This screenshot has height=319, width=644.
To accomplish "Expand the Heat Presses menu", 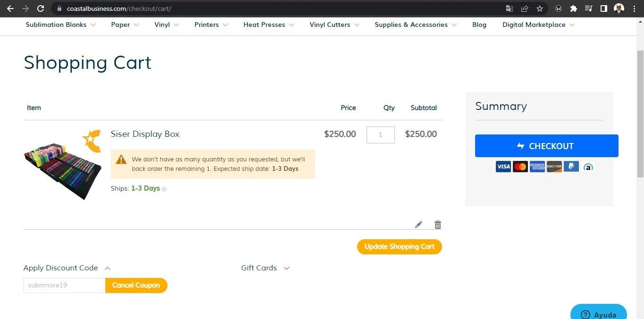I will pos(268,25).
